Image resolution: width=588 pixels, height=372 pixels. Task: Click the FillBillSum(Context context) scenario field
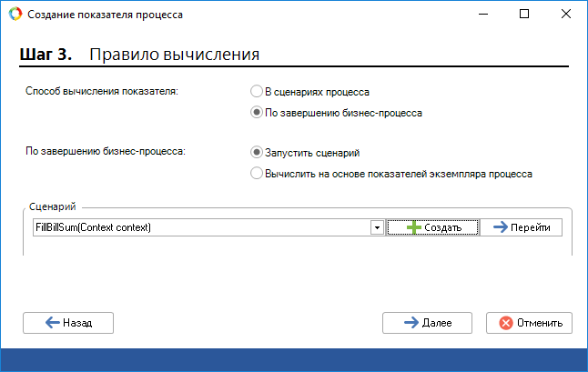point(198,227)
